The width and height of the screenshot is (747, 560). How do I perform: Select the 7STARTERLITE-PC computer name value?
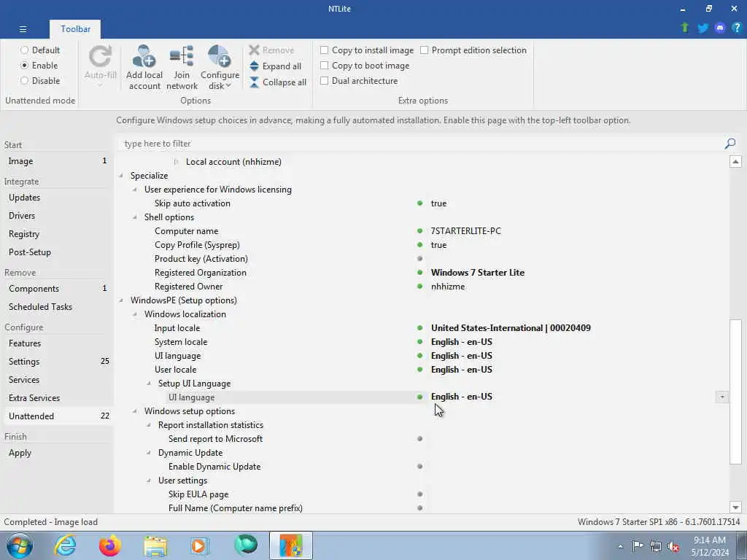click(465, 231)
